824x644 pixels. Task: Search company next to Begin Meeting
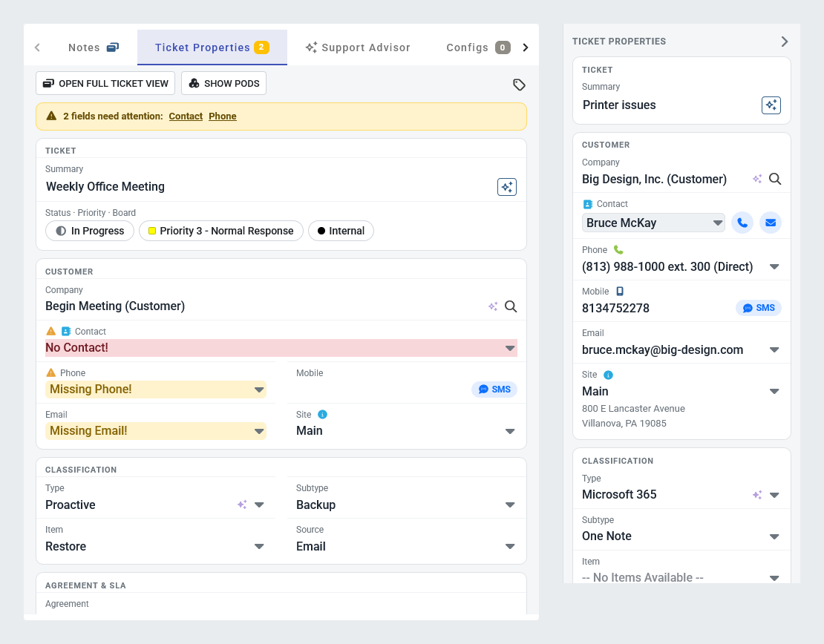pyautogui.click(x=511, y=306)
